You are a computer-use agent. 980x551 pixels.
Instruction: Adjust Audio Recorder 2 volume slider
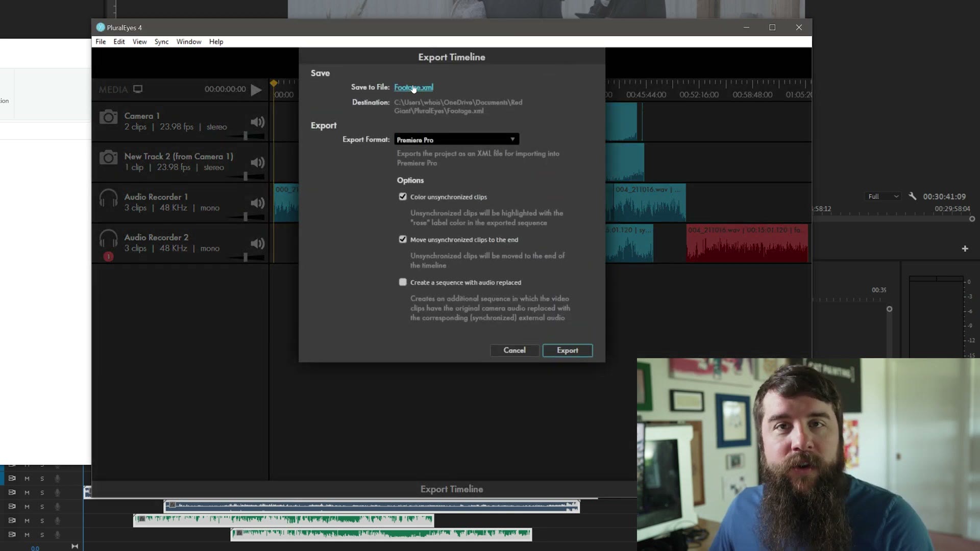[x=246, y=258]
